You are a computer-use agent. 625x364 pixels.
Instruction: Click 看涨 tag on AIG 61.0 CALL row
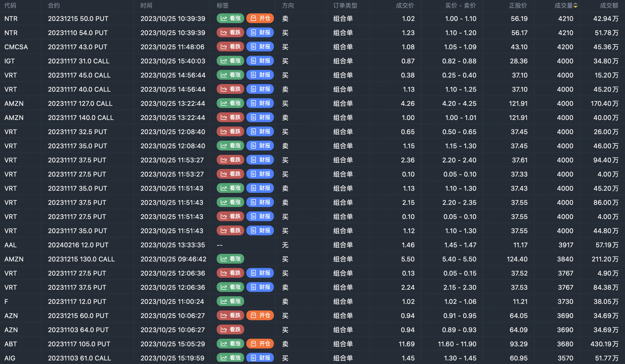click(231, 358)
